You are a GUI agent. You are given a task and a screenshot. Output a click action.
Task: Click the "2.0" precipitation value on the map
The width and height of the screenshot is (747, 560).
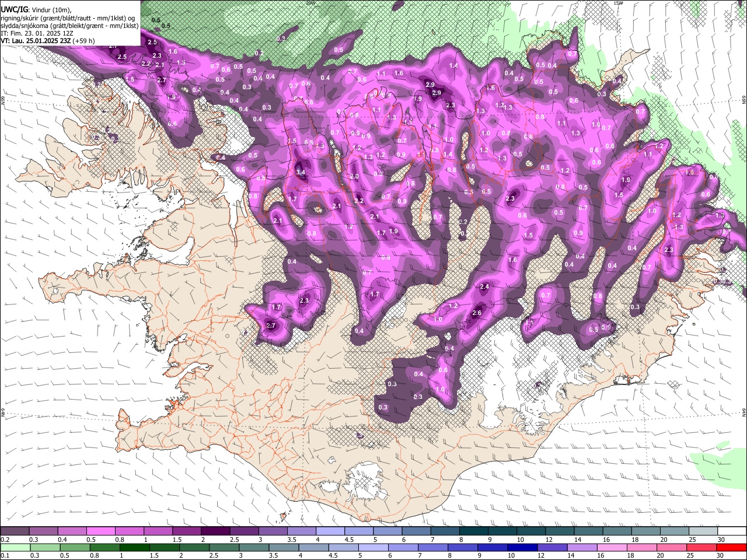pyautogui.click(x=354, y=176)
